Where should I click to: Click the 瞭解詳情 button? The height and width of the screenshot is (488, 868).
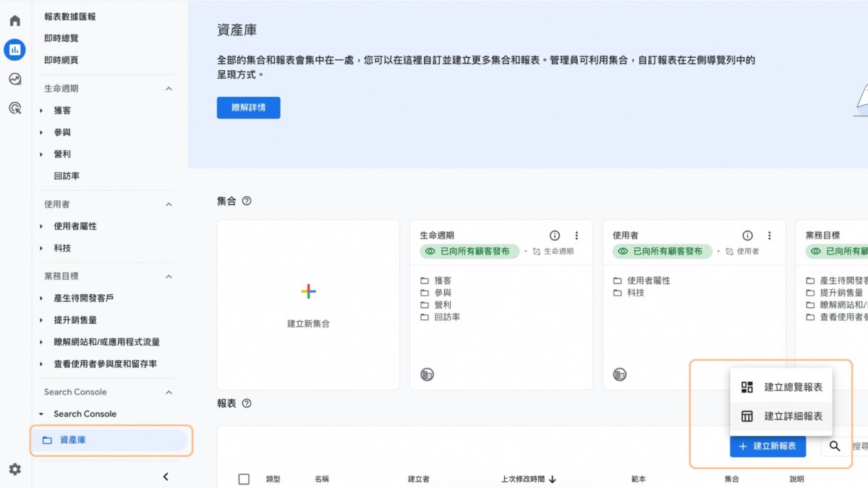coord(248,108)
